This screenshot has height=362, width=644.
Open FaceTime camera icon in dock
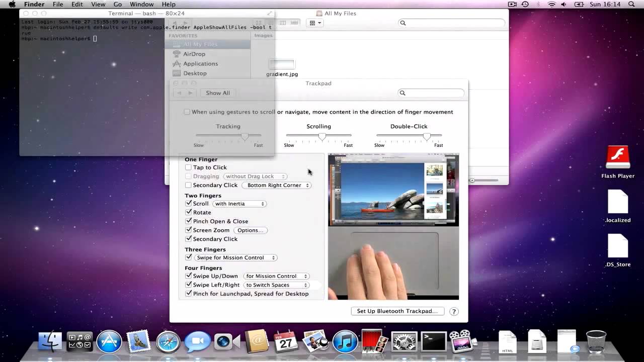click(227, 342)
